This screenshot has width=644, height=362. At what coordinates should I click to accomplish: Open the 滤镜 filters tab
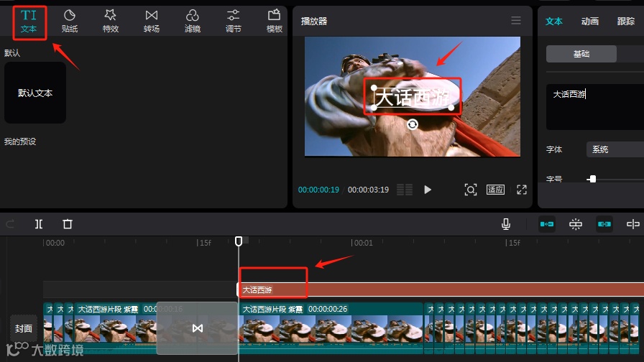pyautogui.click(x=192, y=22)
